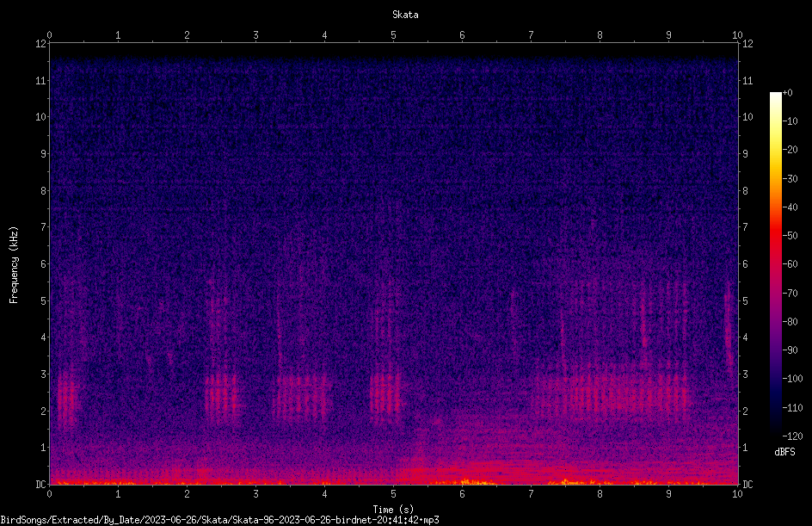Click the top '2' seconds tick label
The width and height of the screenshot is (812, 526).
pos(187,35)
